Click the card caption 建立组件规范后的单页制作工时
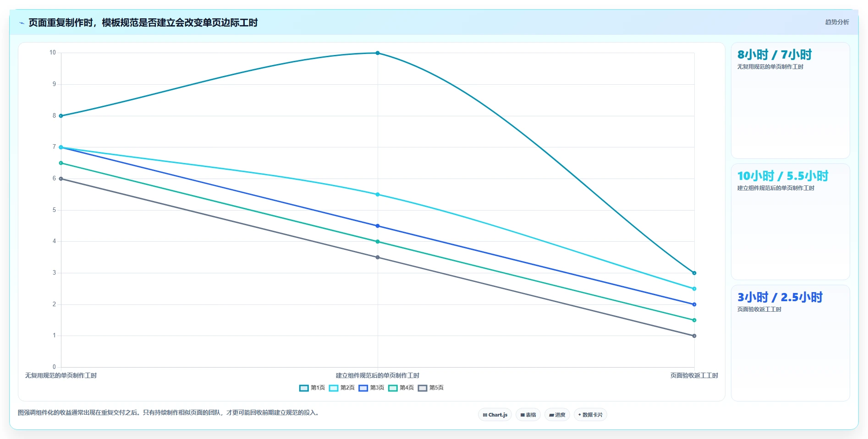Image resolution: width=868 pixels, height=439 pixels. tap(775, 188)
